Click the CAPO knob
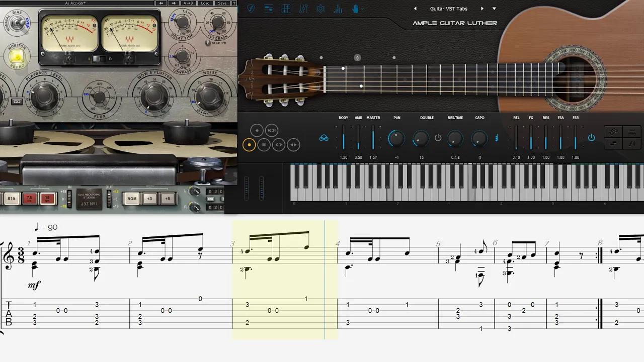 pyautogui.click(x=479, y=138)
